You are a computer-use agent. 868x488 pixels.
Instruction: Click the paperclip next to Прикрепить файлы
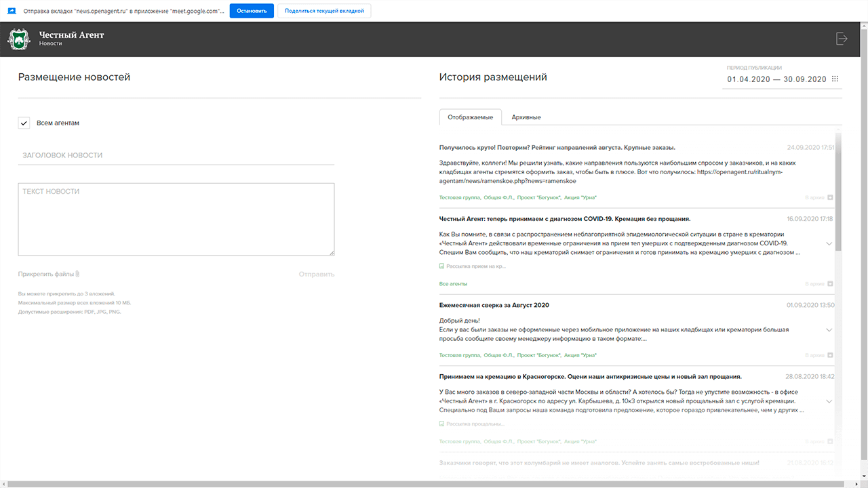(x=77, y=274)
